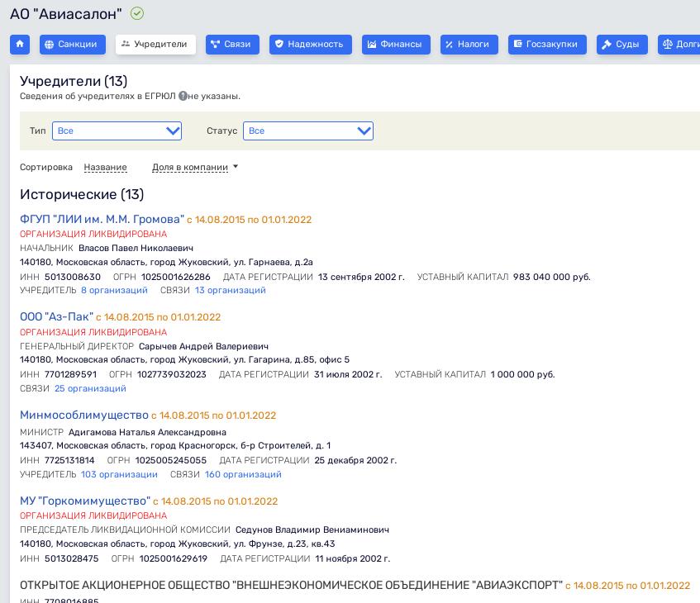Click address on ул. Фрунзе, д.23

[177, 544]
